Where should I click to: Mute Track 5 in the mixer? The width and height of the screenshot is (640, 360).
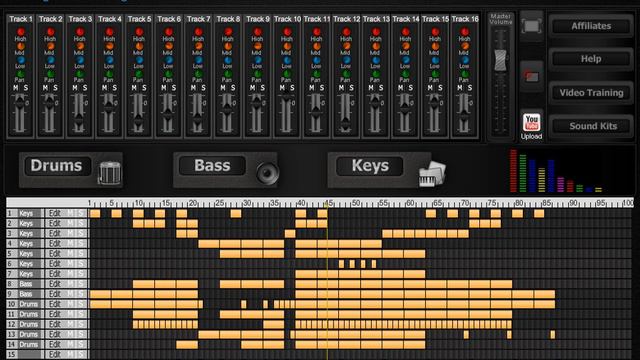[x=134, y=88]
